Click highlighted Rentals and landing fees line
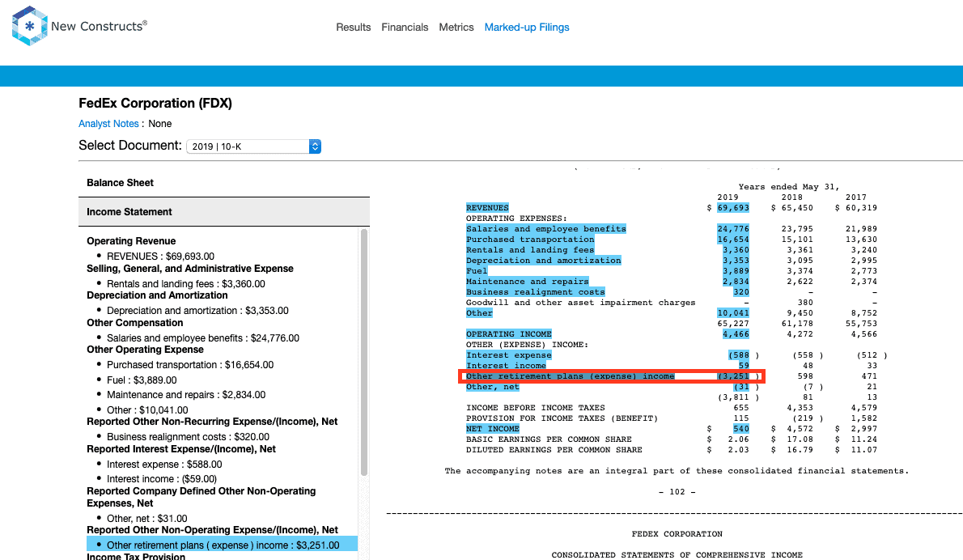 [530, 250]
